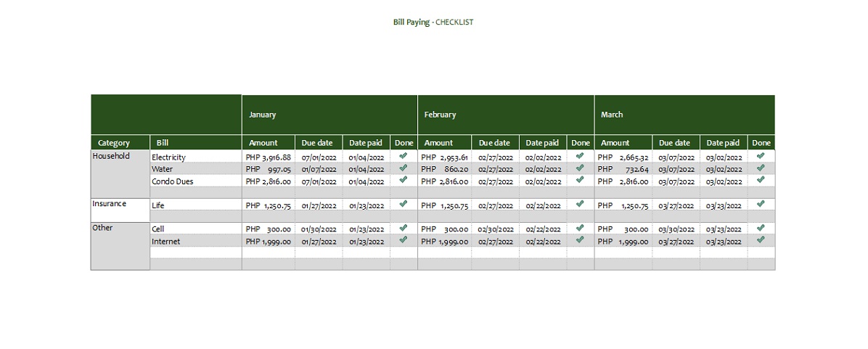The width and height of the screenshot is (868, 349).
Task: Click the March Done checkmark for Electricity
Action: click(x=761, y=156)
